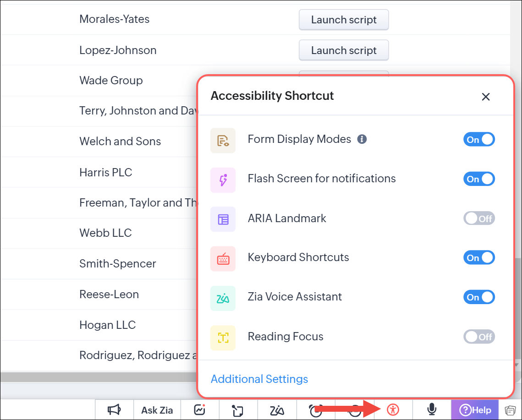Open the Help menu
Image resolution: width=522 pixels, height=420 pixels.
point(474,410)
